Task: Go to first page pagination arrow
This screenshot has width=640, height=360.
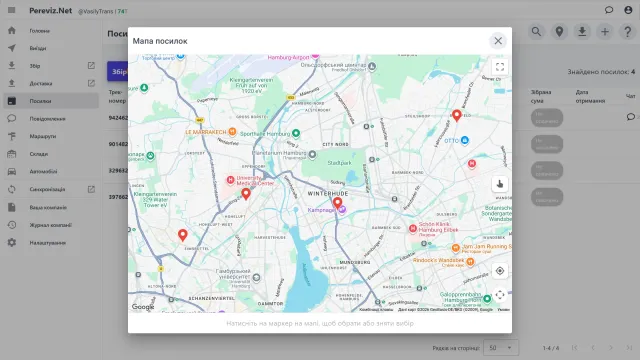Action: pyautogui.click(x=574, y=348)
